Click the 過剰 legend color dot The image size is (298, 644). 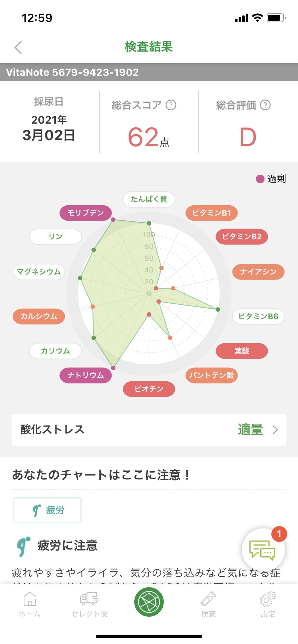coord(260,179)
